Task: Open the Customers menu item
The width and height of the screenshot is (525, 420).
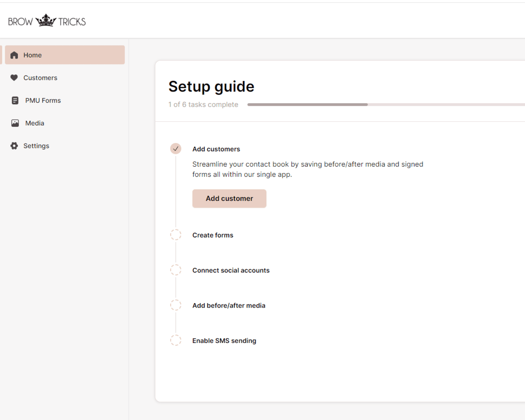Action: pyautogui.click(x=40, y=78)
